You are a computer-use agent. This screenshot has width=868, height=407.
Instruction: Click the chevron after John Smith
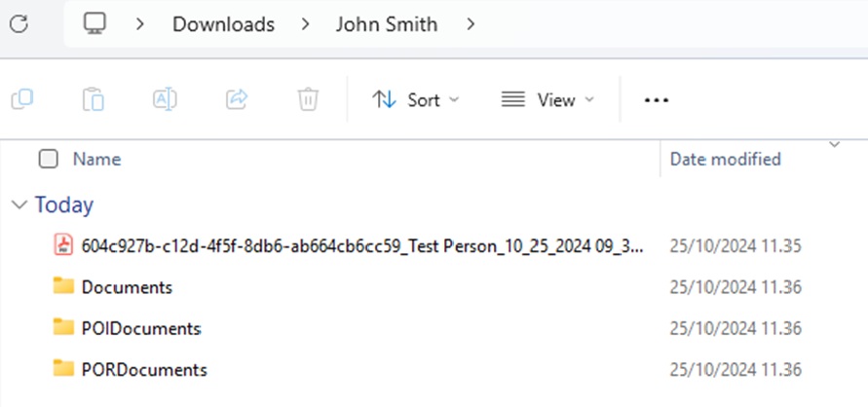[x=472, y=23]
